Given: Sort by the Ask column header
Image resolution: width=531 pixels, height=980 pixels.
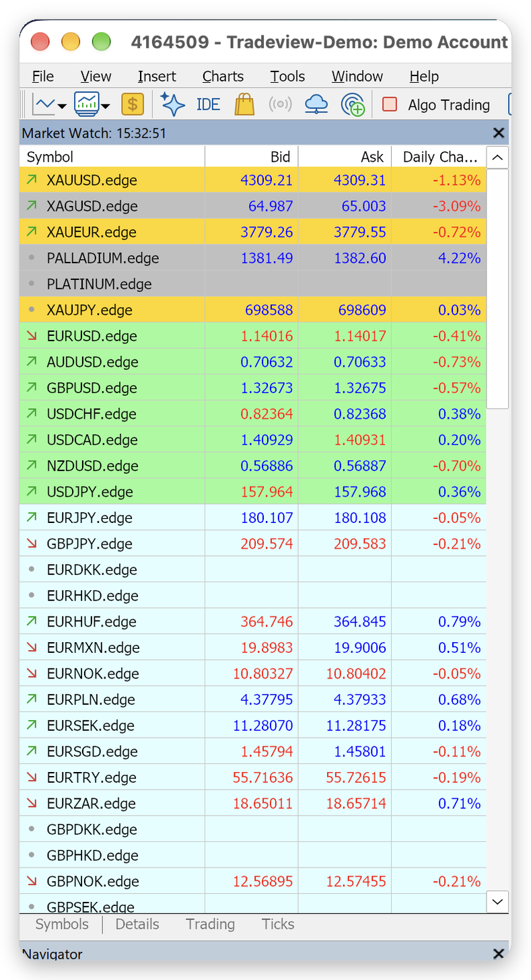Looking at the screenshot, I should click(x=345, y=157).
